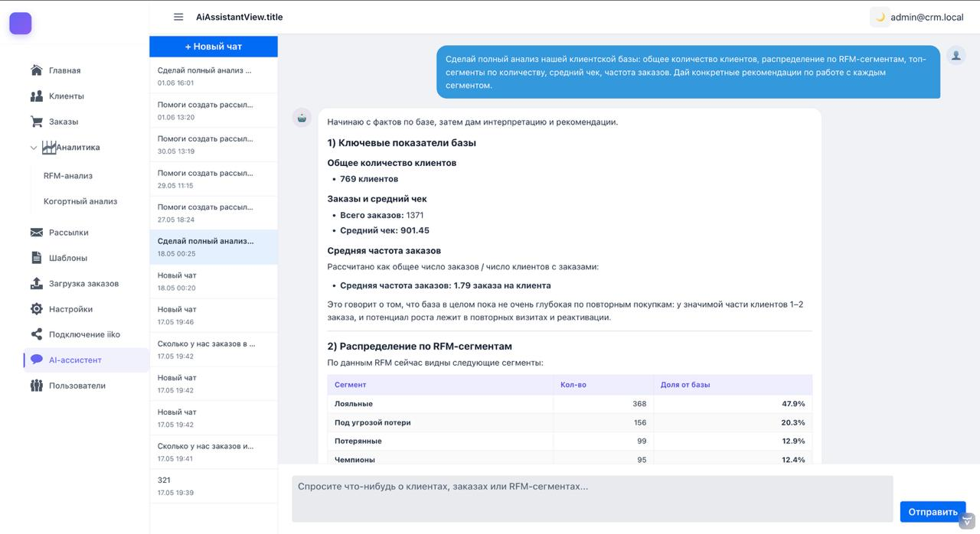Click the Средний чек: 901.45 bullet

384,230
